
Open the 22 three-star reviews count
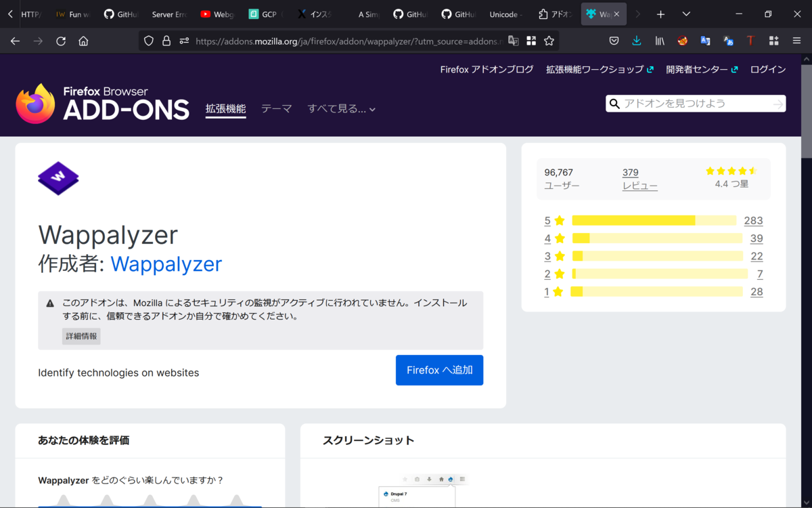coord(757,256)
